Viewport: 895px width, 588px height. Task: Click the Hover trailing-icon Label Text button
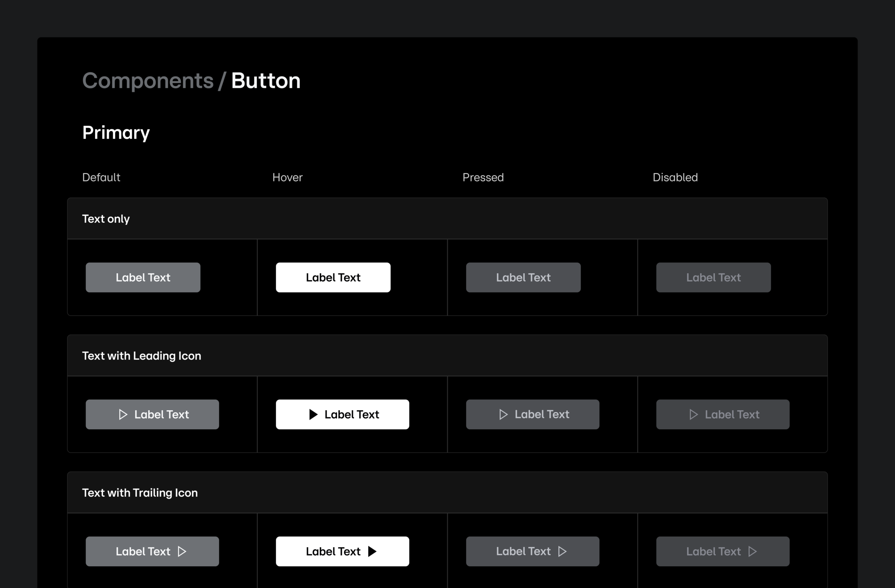pyautogui.click(x=343, y=551)
